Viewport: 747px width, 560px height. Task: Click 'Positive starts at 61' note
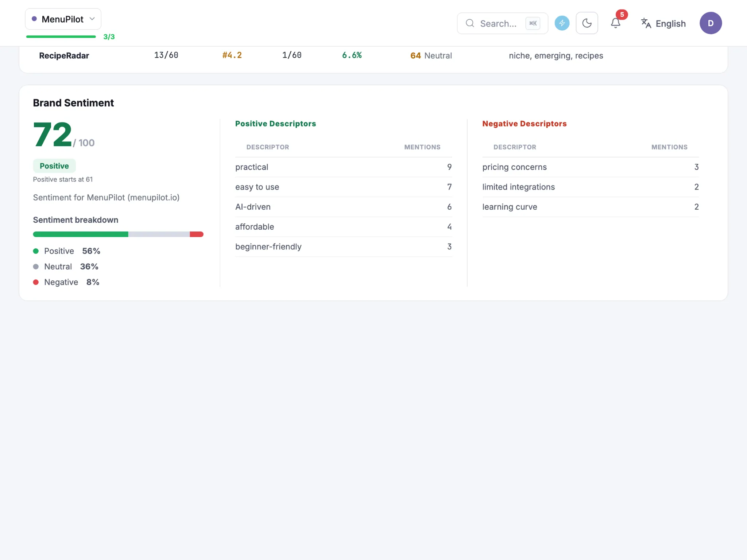(63, 179)
